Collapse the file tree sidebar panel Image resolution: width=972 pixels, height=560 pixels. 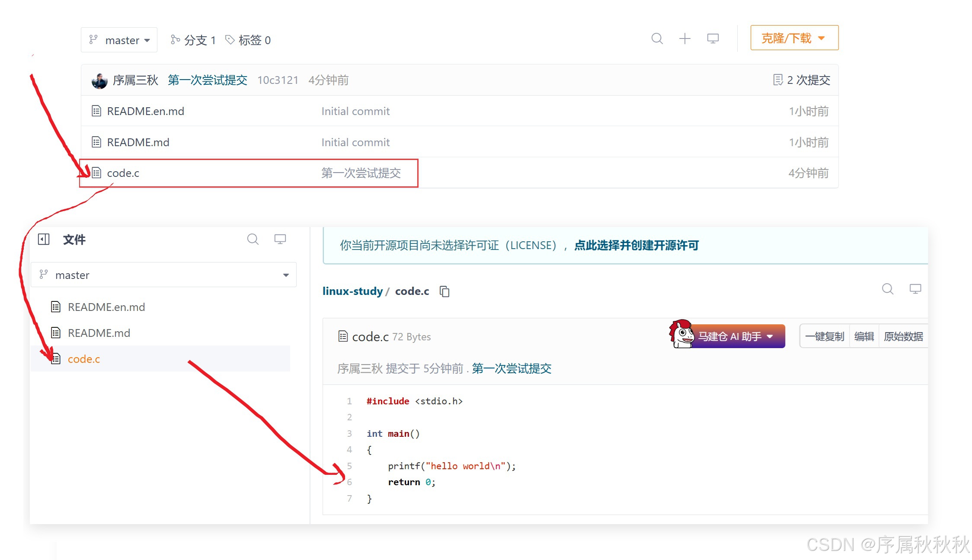click(43, 239)
